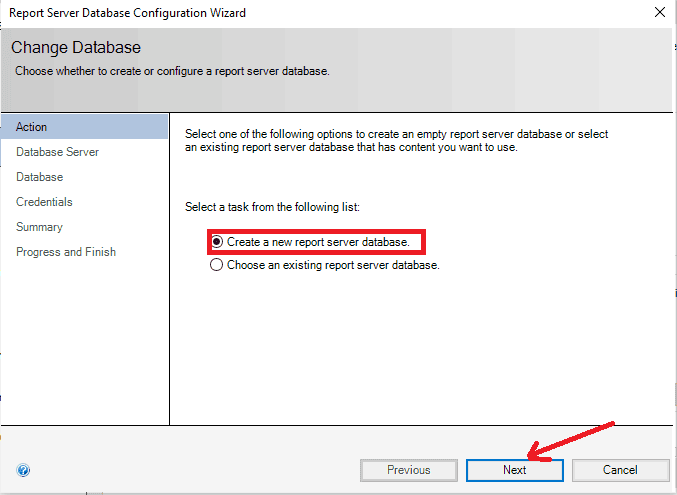The width and height of the screenshot is (677, 495).
Task: Go to the Database Server step
Action: click(57, 152)
